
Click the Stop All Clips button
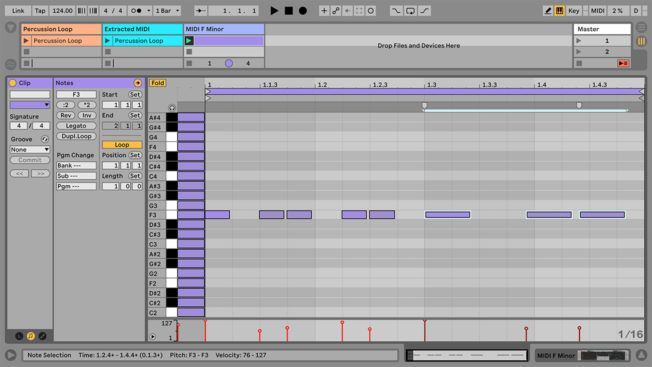579,63
